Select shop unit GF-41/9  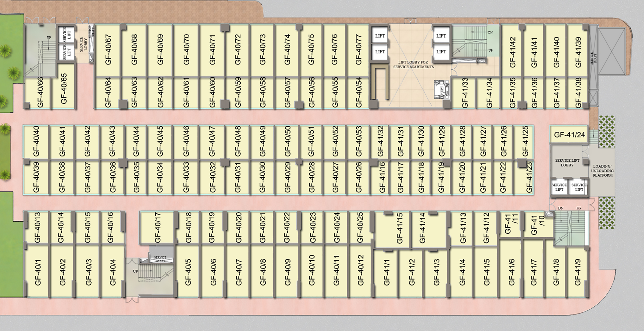point(578,272)
